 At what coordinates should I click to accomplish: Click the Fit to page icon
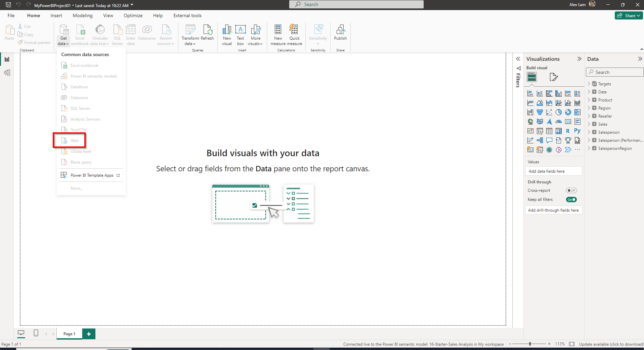click(x=572, y=344)
